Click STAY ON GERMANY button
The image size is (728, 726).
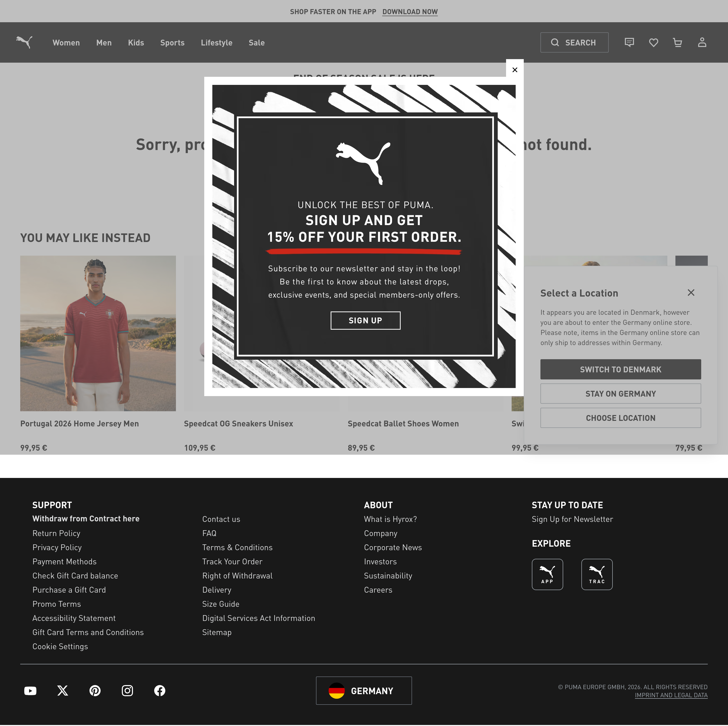click(621, 394)
